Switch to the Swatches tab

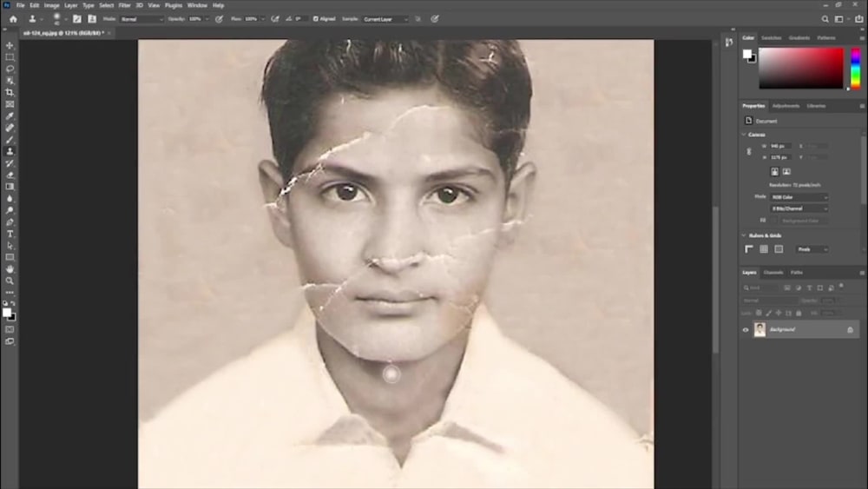coord(771,37)
